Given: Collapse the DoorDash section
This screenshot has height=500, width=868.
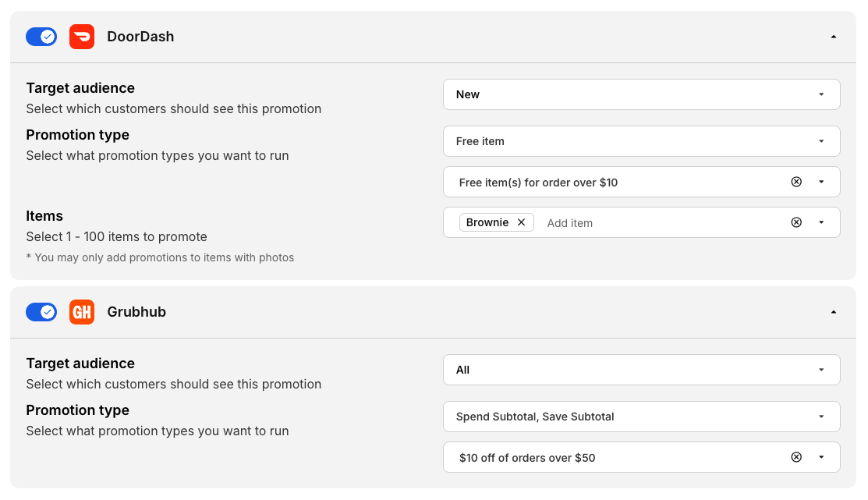Looking at the screenshot, I should pyautogui.click(x=833, y=37).
